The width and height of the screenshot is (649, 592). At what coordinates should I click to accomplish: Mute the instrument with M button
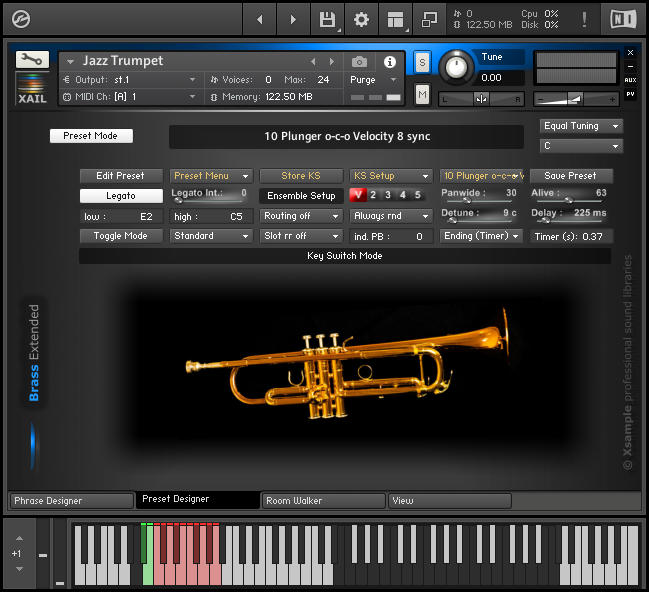[x=422, y=95]
